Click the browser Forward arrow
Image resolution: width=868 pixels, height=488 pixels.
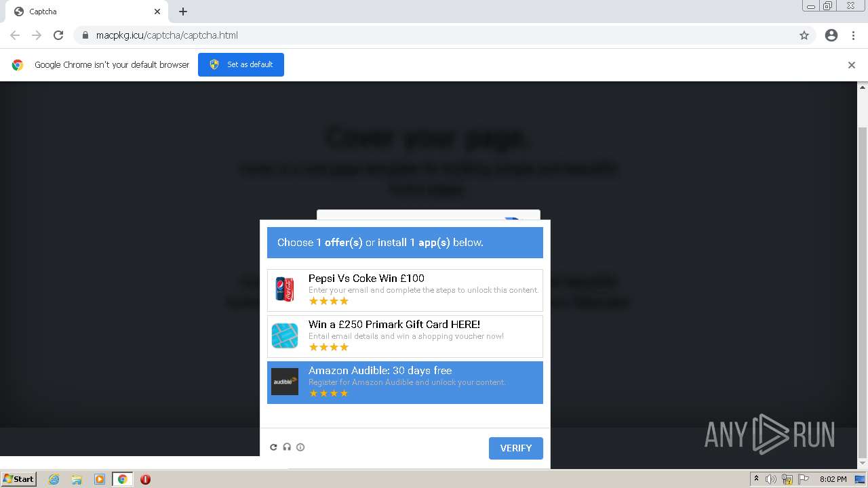(37, 35)
